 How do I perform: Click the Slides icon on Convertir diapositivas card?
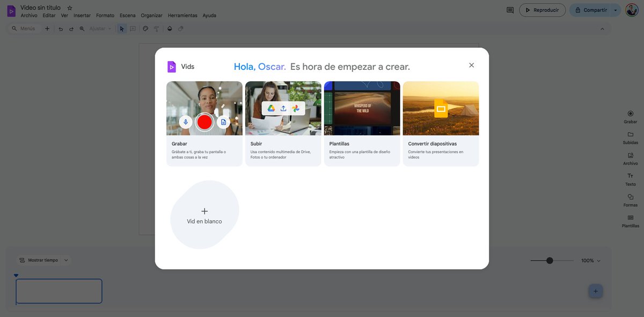click(441, 109)
